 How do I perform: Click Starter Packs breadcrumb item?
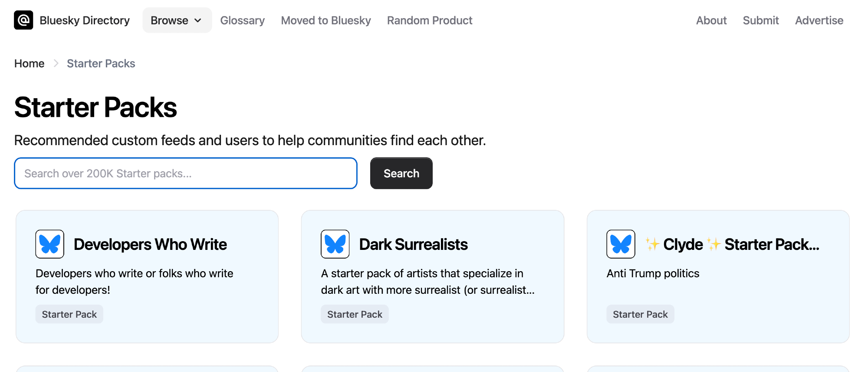tap(101, 63)
